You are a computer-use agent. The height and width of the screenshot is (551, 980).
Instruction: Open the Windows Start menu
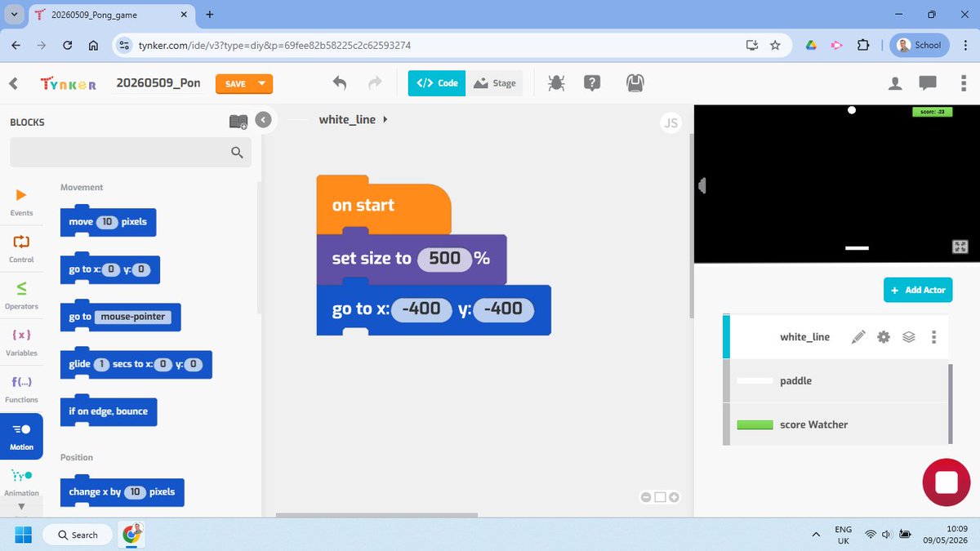tap(22, 535)
